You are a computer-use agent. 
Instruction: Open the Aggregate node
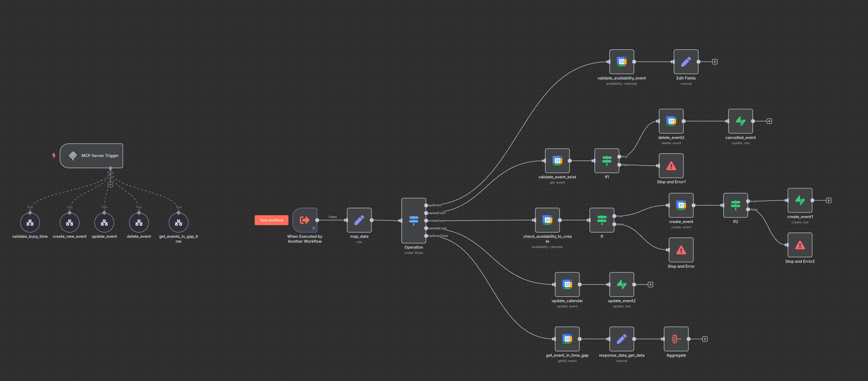pos(675,339)
